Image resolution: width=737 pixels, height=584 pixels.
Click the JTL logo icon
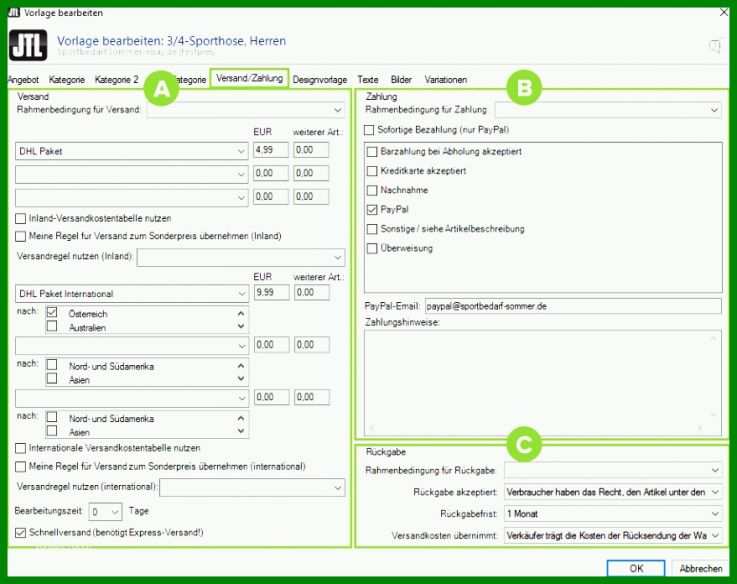28,46
